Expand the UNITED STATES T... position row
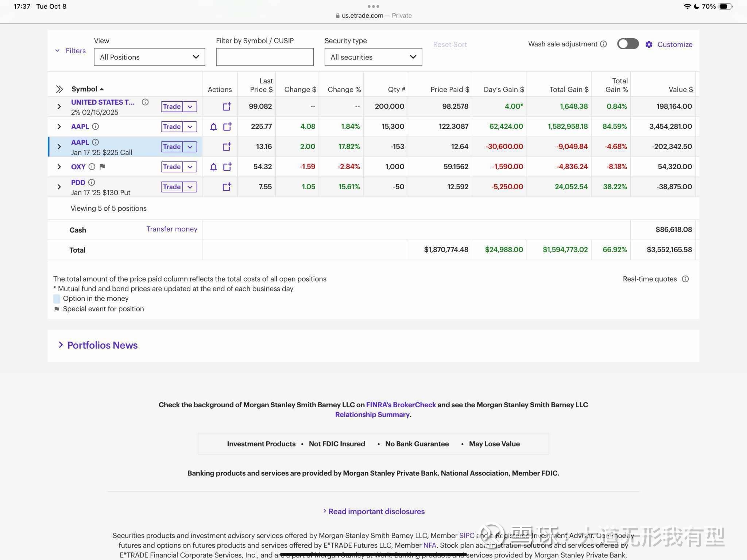 pyautogui.click(x=59, y=106)
